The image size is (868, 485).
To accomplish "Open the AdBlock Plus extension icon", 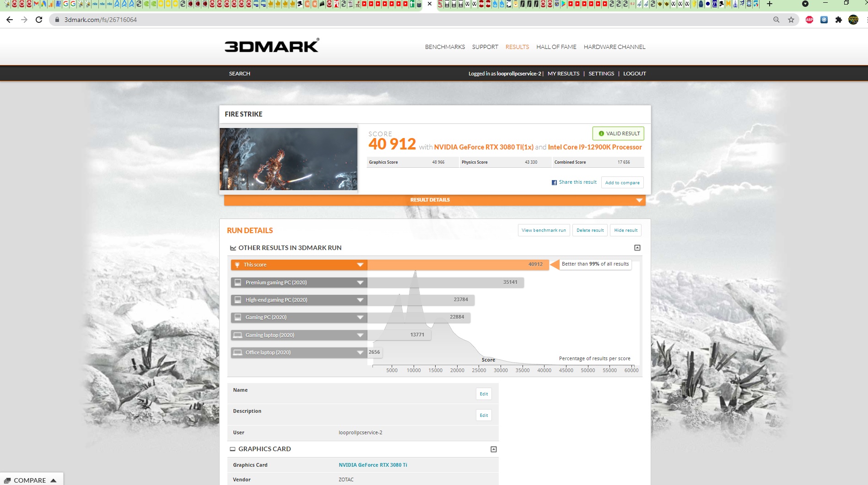I will click(x=809, y=20).
